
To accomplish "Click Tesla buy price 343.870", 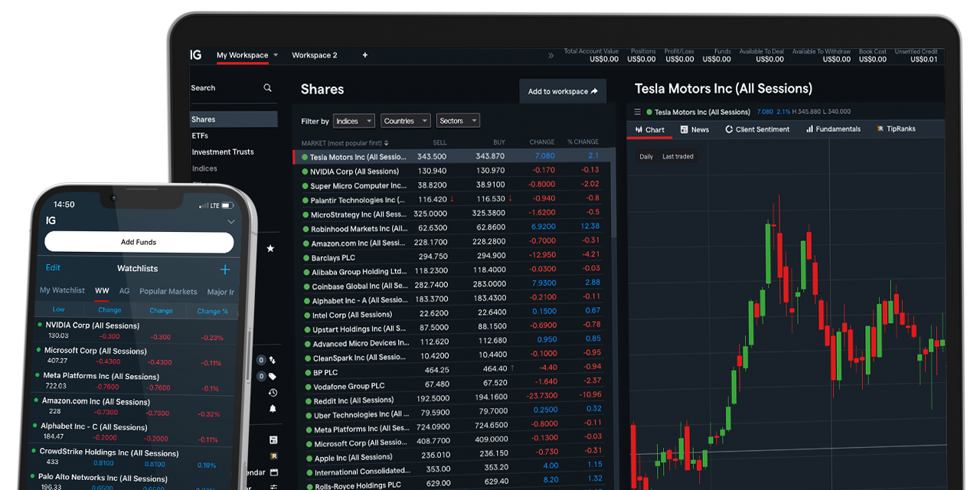I will pos(489,156).
